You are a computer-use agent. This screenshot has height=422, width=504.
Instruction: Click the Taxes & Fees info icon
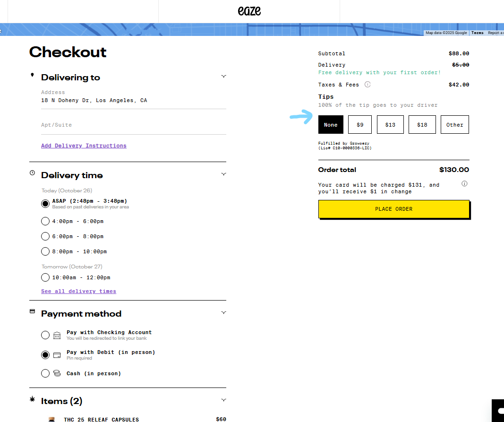pyautogui.click(x=367, y=85)
